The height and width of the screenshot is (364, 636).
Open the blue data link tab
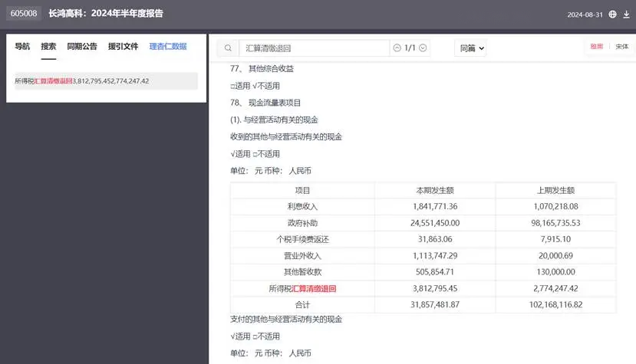(168, 46)
